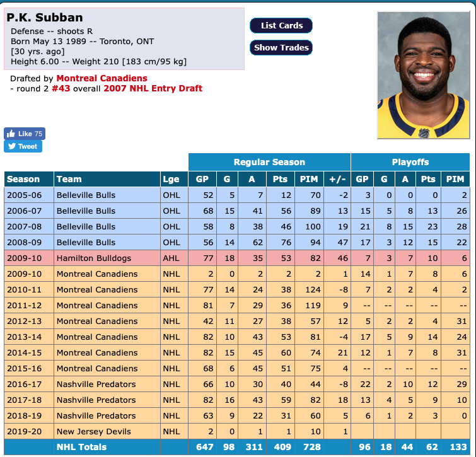Viewport: 476px width, 457px height.
Task: Open the 2007 NHL Entry Draft link
Action: pyautogui.click(x=153, y=88)
